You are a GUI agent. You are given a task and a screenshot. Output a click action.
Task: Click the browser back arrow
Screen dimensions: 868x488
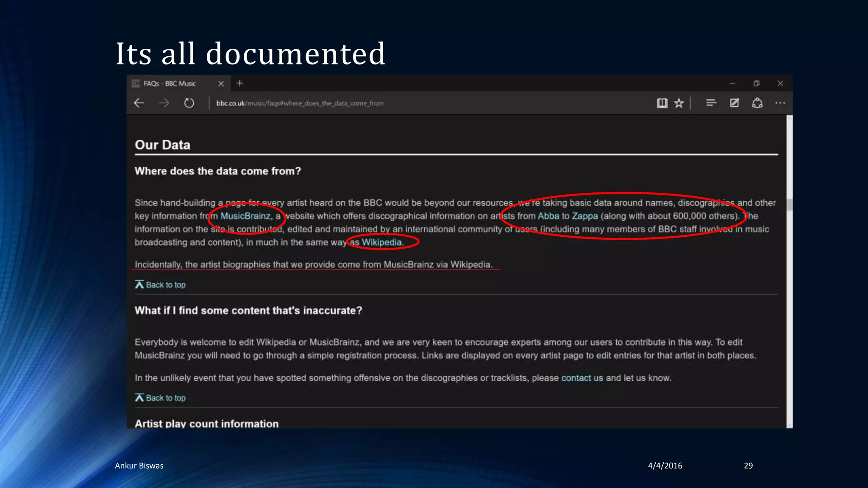(x=139, y=103)
